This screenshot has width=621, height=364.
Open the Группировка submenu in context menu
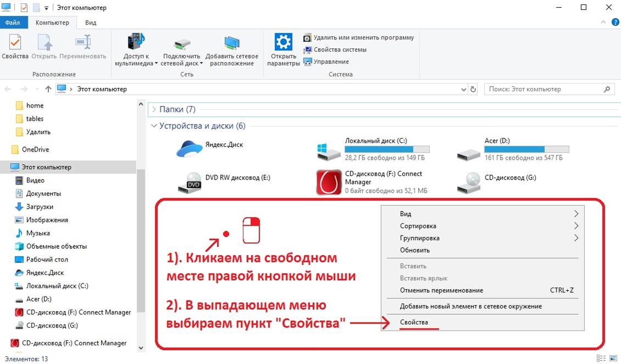pos(483,238)
